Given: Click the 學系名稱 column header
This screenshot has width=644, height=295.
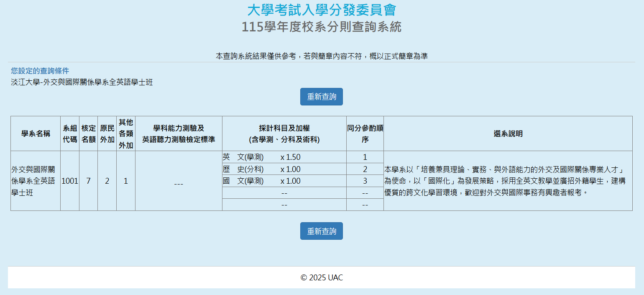Looking at the screenshot, I should (36, 133).
